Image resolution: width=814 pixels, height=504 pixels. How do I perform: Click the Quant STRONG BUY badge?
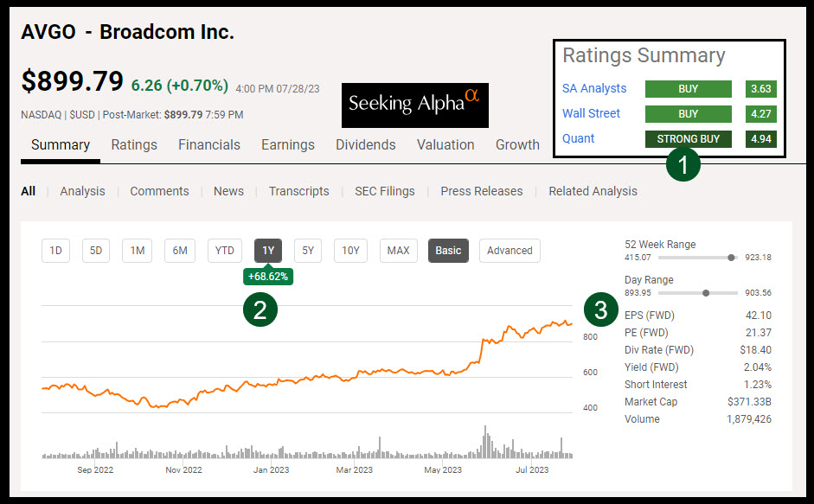click(x=689, y=138)
